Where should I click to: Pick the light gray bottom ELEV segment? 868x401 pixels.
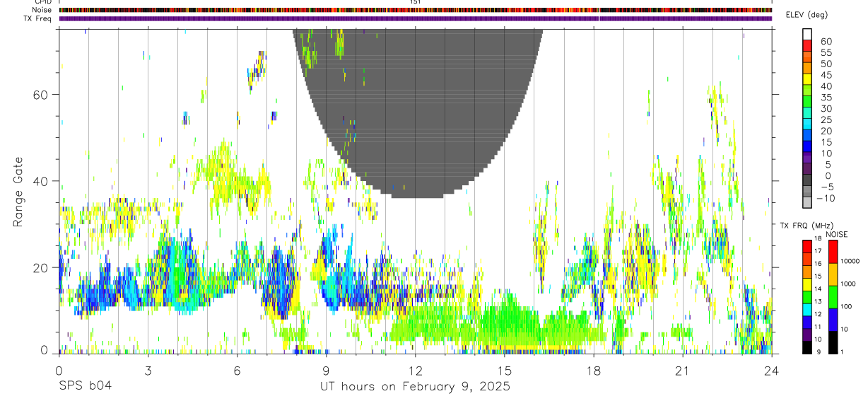click(807, 202)
